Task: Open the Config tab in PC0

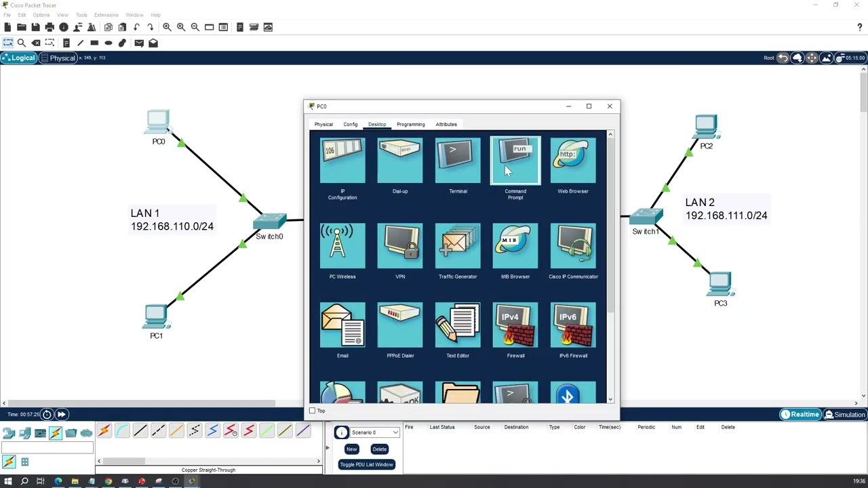Action: (350, 124)
